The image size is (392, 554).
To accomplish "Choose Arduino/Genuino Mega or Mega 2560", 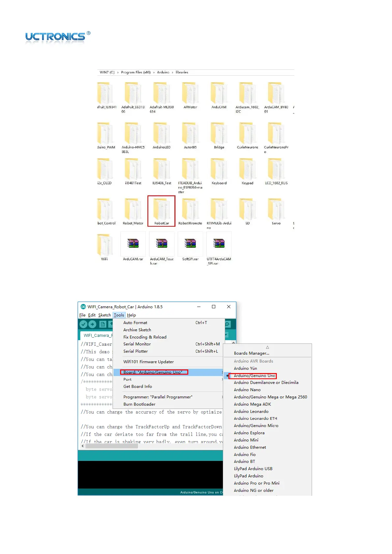I will 271,397.
